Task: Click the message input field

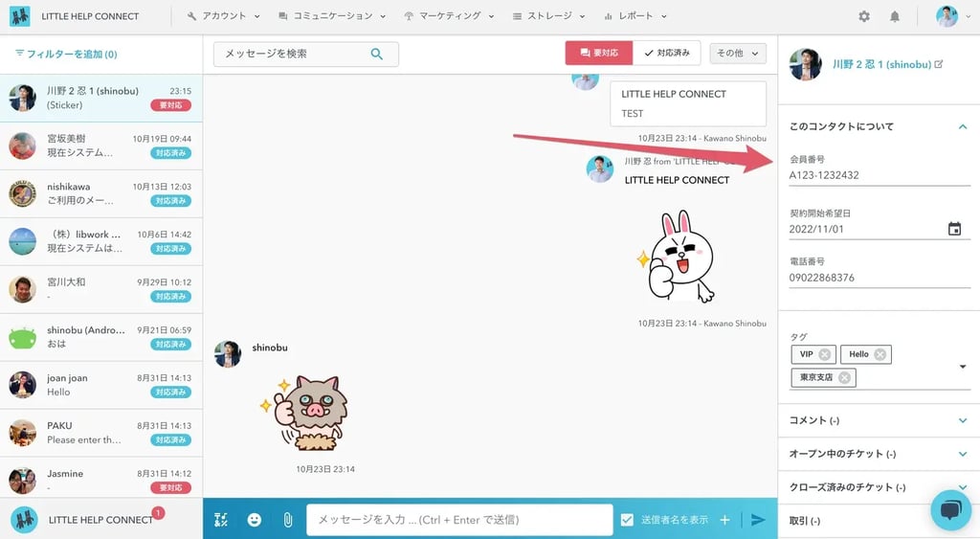Action: pyautogui.click(x=459, y=520)
